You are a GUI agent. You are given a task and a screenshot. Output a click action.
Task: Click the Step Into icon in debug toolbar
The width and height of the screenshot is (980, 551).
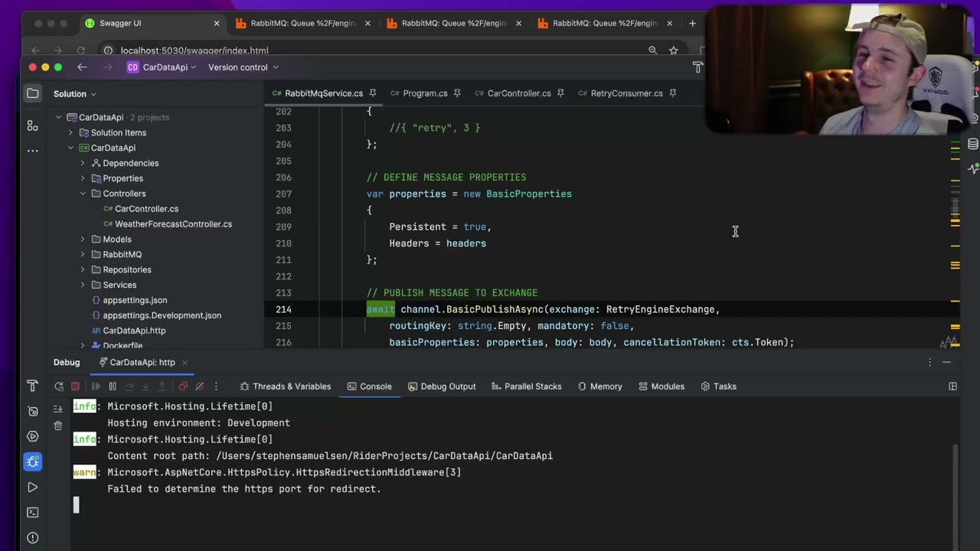[x=145, y=386]
